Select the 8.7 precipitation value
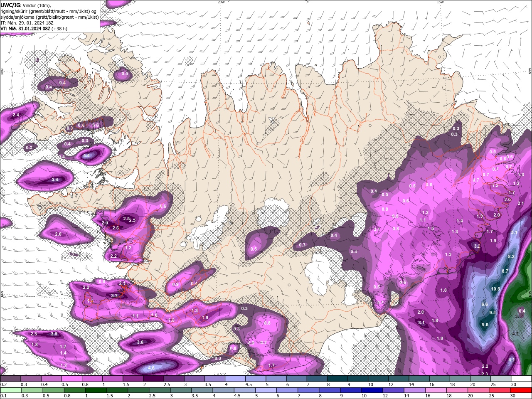This screenshot has height=399, width=532. pyautogui.click(x=505, y=271)
